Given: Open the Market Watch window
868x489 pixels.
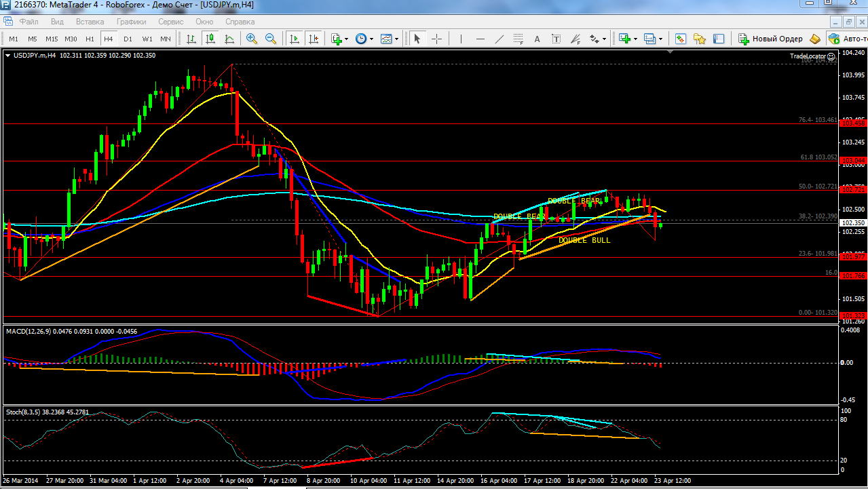Looking at the screenshot, I should tap(680, 39).
